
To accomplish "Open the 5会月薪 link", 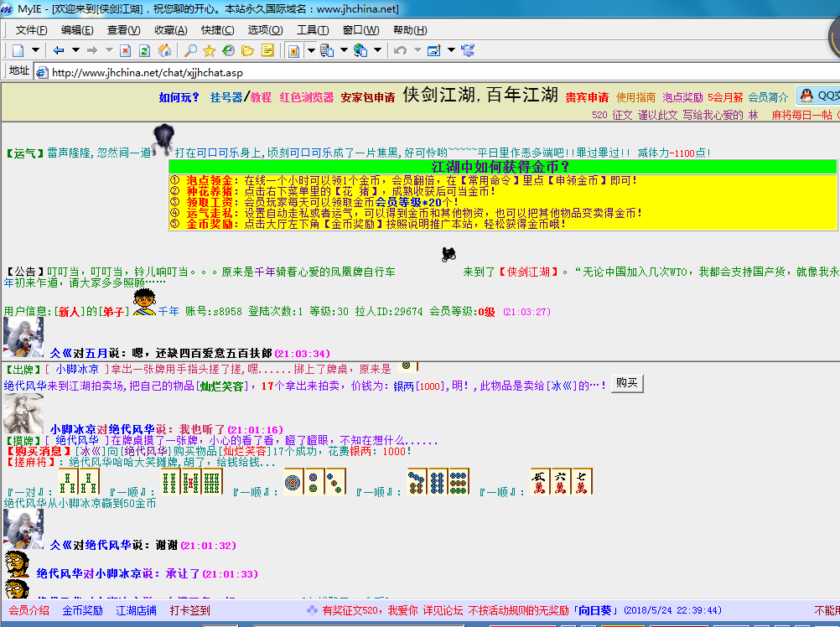I will [725, 97].
